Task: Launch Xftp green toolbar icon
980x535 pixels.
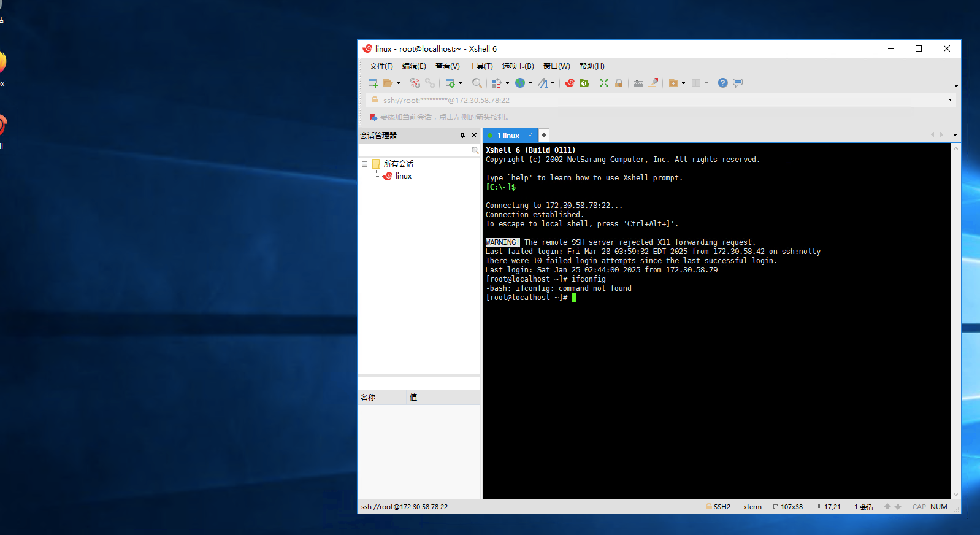Action: point(584,83)
